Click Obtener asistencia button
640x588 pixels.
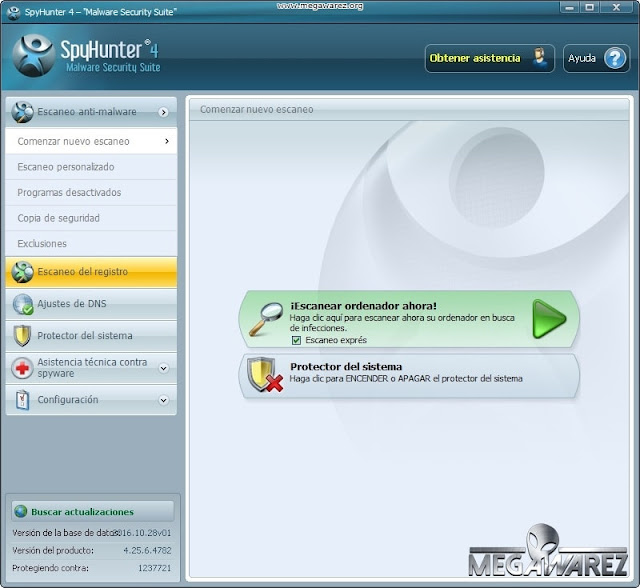pyautogui.click(x=489, y=58)
